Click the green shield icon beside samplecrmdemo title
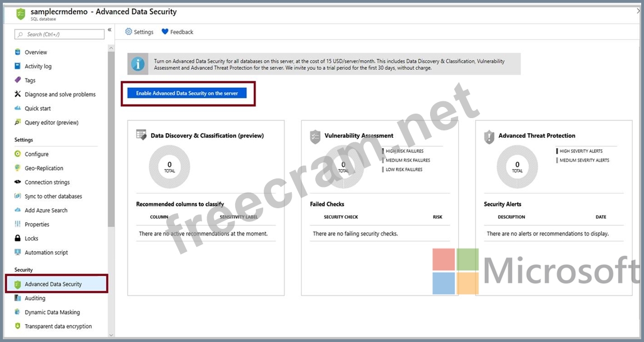The height and width of the screenshot is (342, 644). tap(21, 14)
